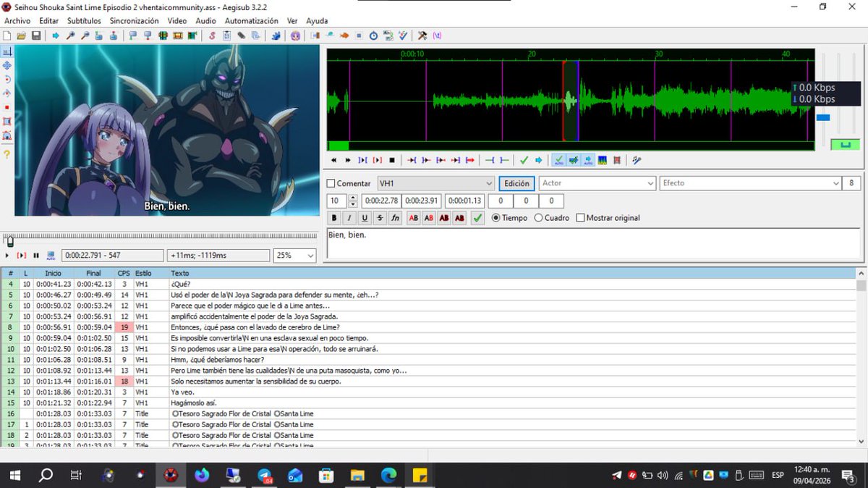The height and width of the screenshot is (488, 868).
Task: Enable the Comentar checkbox
Action: click(331, 183)
